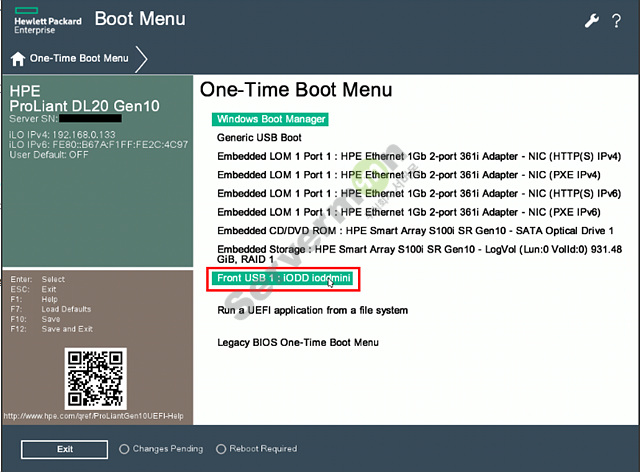
Task: Select the One-Time Boot Menu breadcrumb
Action: point(79,58)
